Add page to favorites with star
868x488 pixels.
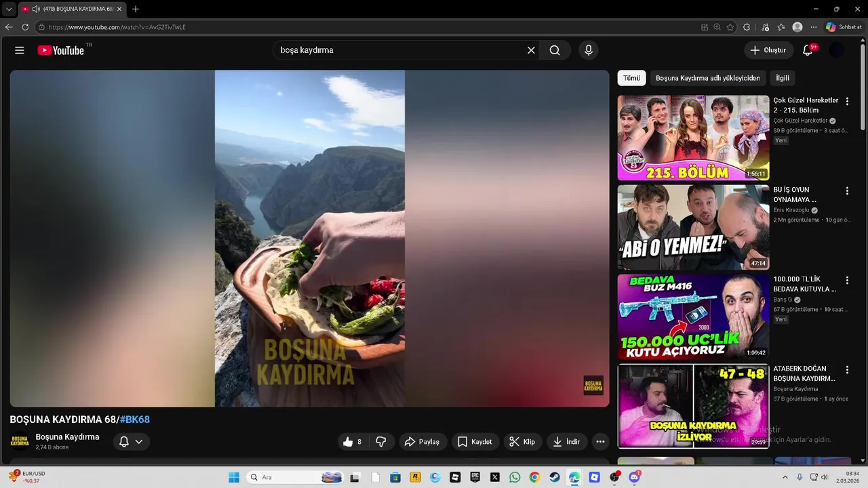(x=730, y=27)
